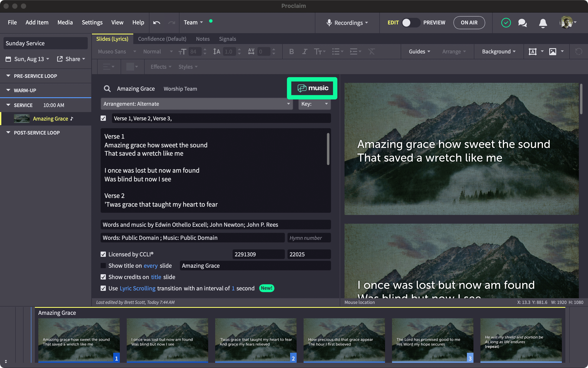Click the undo arrow icon
Viewport: 588px width, 368px height.
coord(157,23)
